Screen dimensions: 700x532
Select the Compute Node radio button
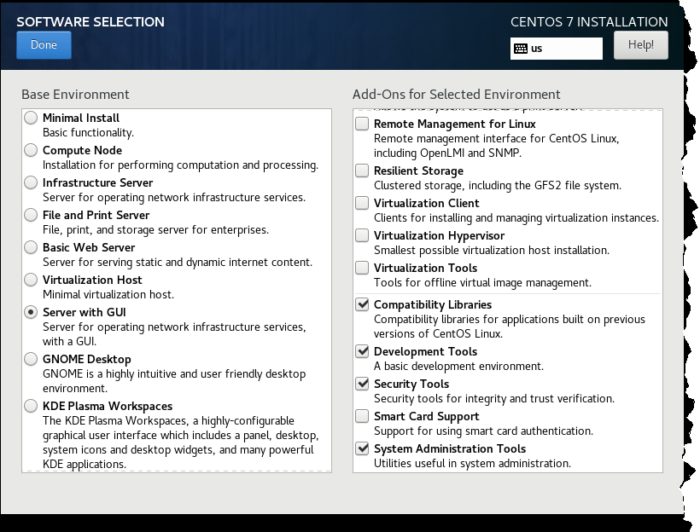(x=31, y=150)
